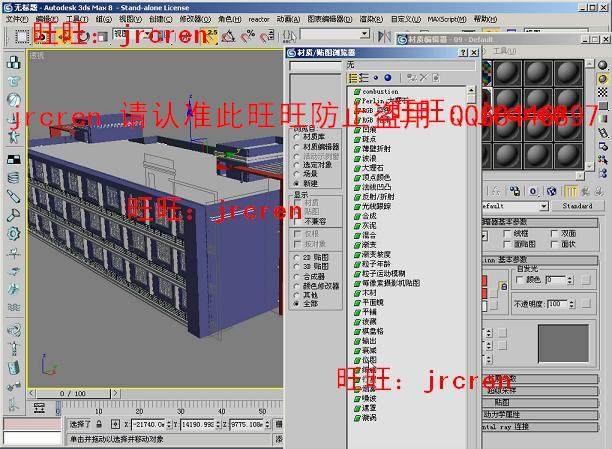Image resolution: width=612 pixels, height=449 pixels.
Task: Toggle the Backlight icon in Material Editor
Action: (603, 79)
